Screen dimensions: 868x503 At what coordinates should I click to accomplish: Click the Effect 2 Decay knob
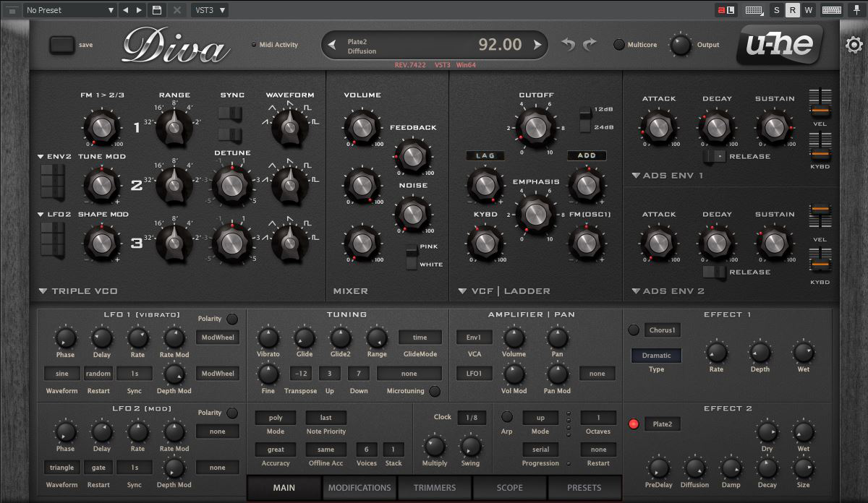pyautogui.click(x=767, y=468)
